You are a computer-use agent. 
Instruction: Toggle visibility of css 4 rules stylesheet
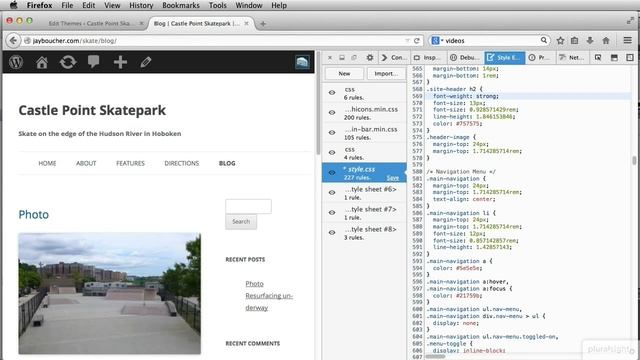point(332,153)
